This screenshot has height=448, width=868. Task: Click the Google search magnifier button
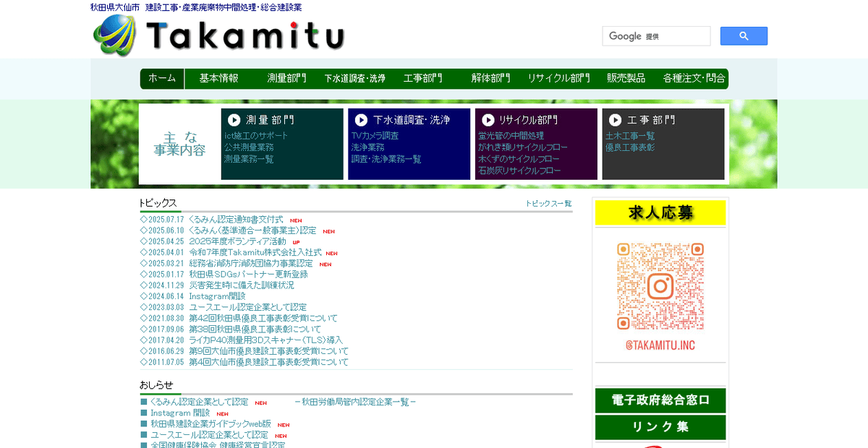point(744,35)
